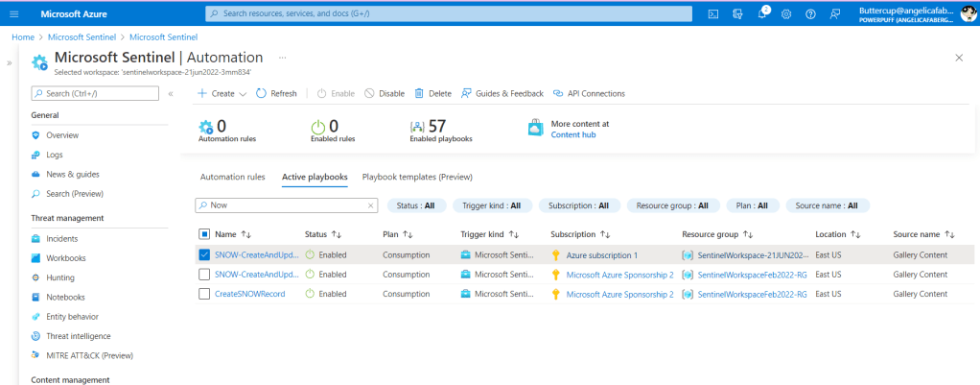
Task: Switch to Playbook templates (Preview) tab
Action: click(x=416, y=177)
